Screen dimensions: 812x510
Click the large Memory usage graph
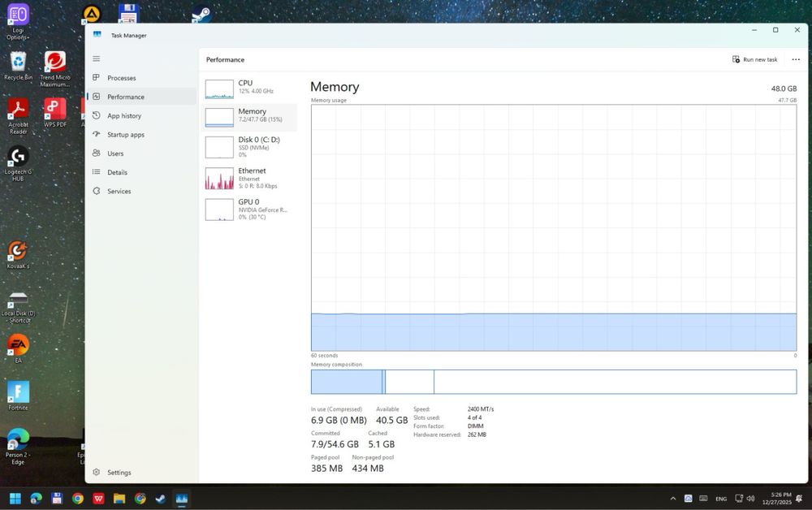pos(554,228)
